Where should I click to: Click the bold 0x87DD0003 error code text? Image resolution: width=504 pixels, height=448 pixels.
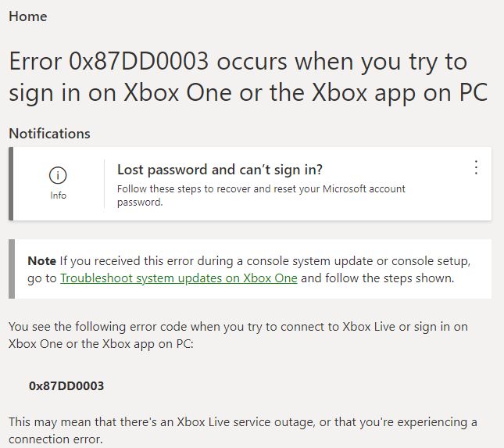pyautogui.click(x=66, y=385)
